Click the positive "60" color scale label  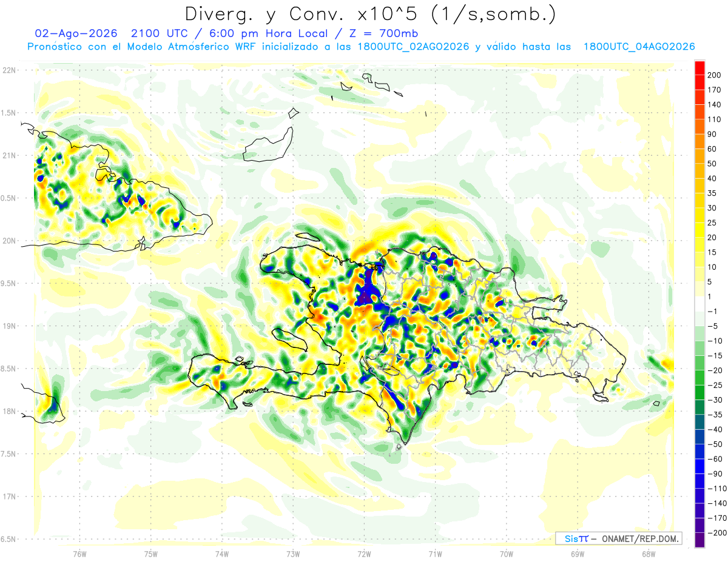pyautogui.click(x=713, y=149)
